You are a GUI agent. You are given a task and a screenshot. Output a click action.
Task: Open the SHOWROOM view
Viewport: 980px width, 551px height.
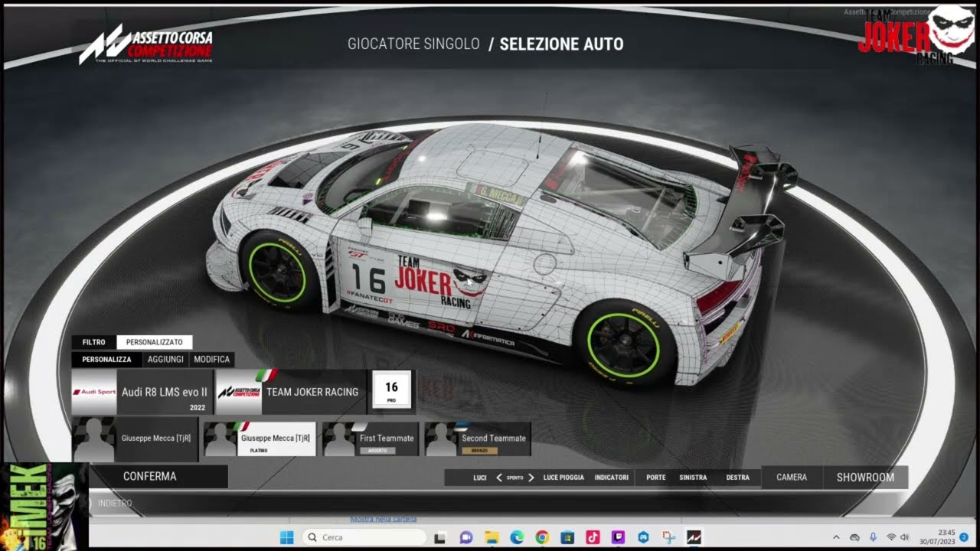[x=865, y=477]
